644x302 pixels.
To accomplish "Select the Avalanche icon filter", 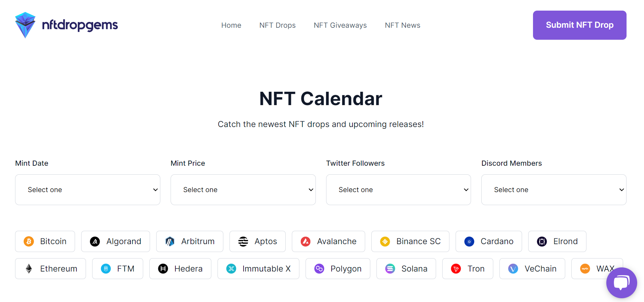I will pos(306,241).
